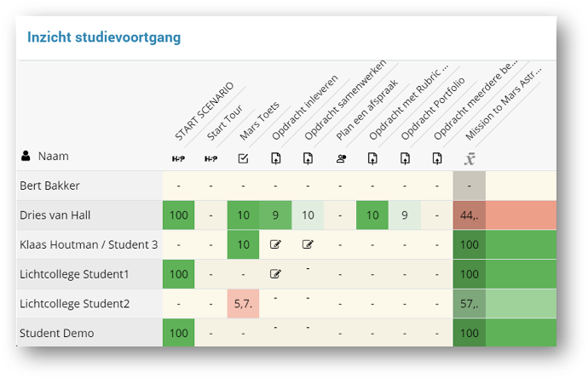Click the average x̄ column icon
The width and height of the screenshot is (588, 378).
[469, 158]
